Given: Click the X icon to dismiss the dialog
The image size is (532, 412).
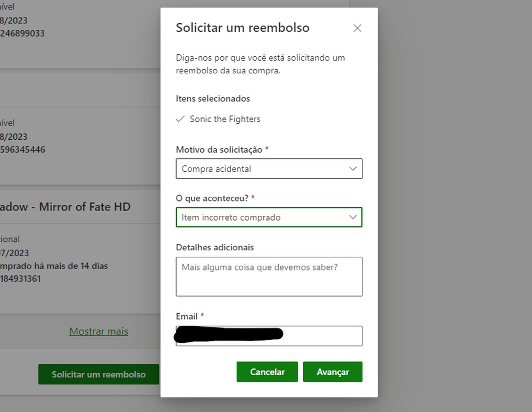Looking at the screenshot, I should (357, 28).
